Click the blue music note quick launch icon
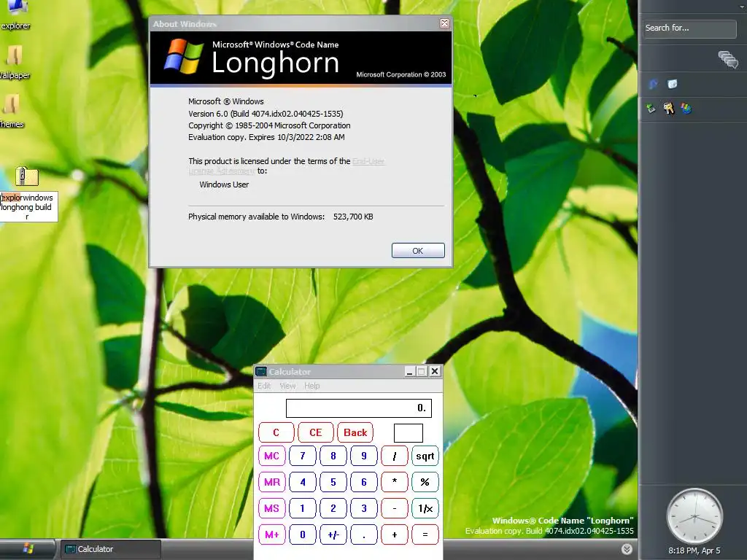Image resolution: width=747 pixels, height=560 pixels. pos(653,85)
